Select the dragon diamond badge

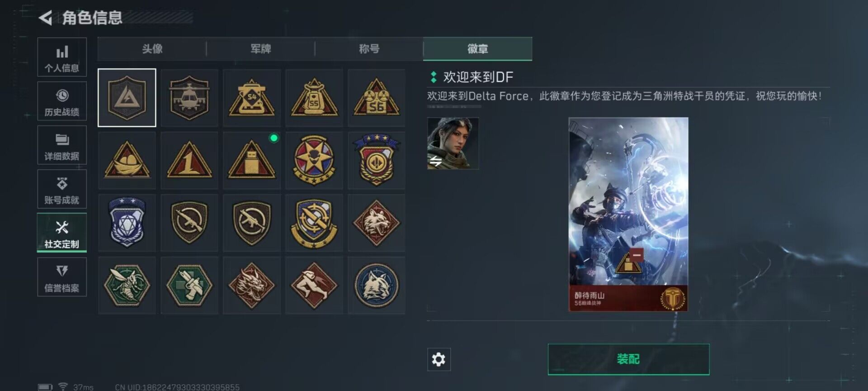coord(252,285)
